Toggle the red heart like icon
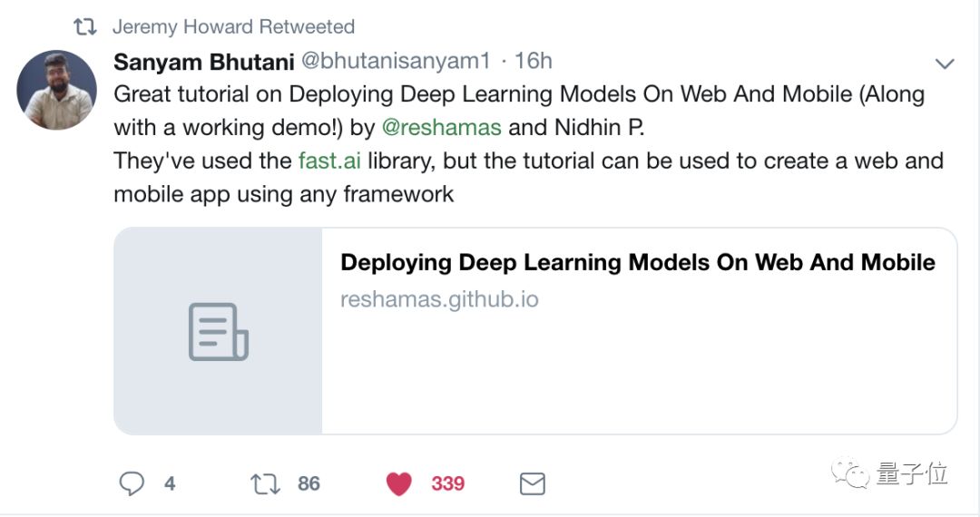 [x=398, y=483]
